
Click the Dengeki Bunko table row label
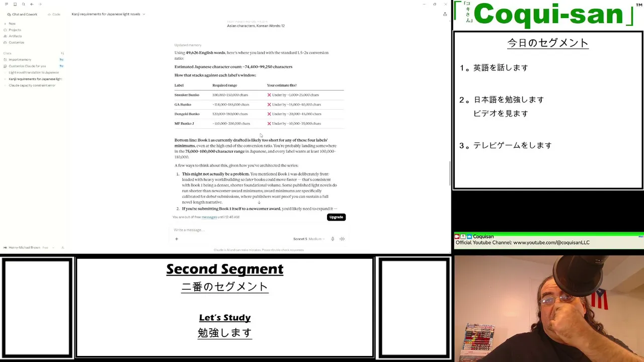pyautogui.click(x=187, y=114)
